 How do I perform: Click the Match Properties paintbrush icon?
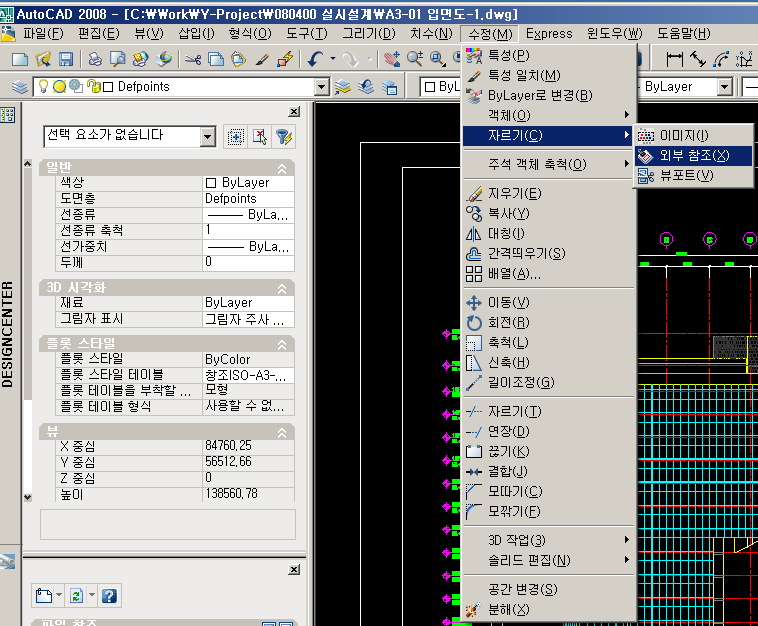pyautogui.click(x=262, y=59)
